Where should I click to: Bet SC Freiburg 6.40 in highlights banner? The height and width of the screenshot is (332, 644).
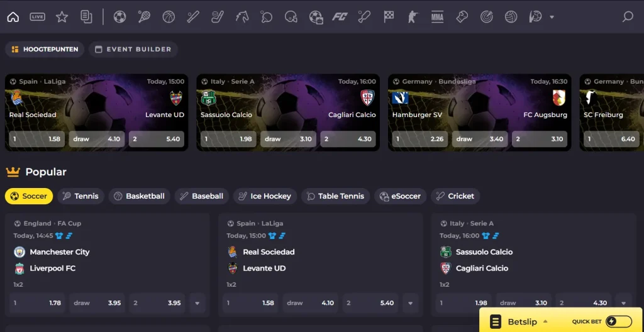pyautogui.click(x=611, y=139)
